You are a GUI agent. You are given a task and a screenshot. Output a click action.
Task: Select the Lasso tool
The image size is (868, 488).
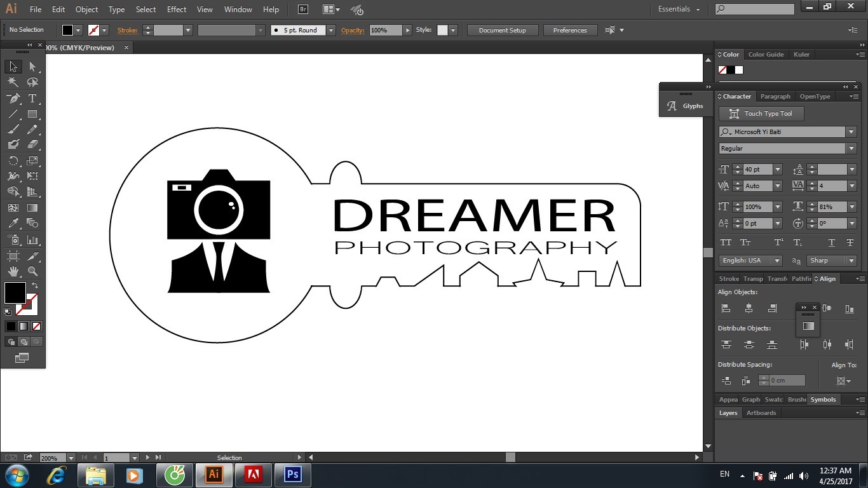[32, 83]
